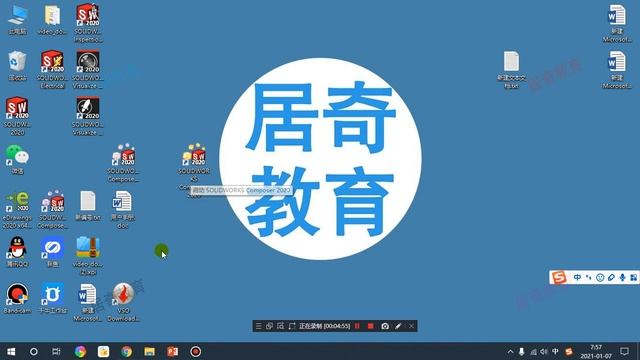
Task: Select SOLIDWORKS Inspection 2020 shortcut
Action: [x=88, y=23]
